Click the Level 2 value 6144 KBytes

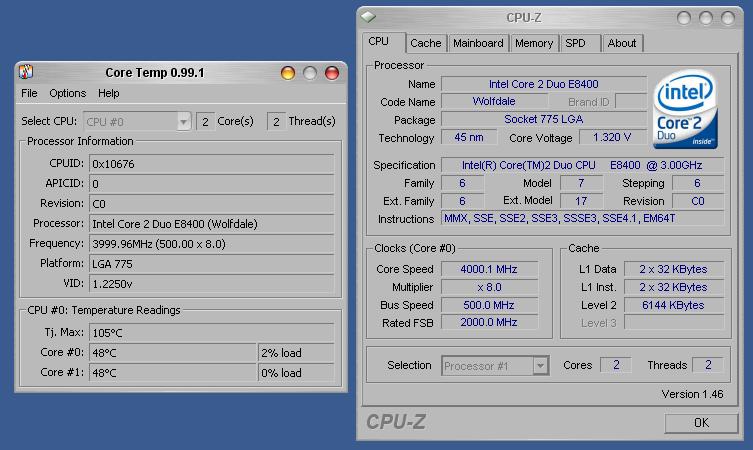[x=673, y=305]
